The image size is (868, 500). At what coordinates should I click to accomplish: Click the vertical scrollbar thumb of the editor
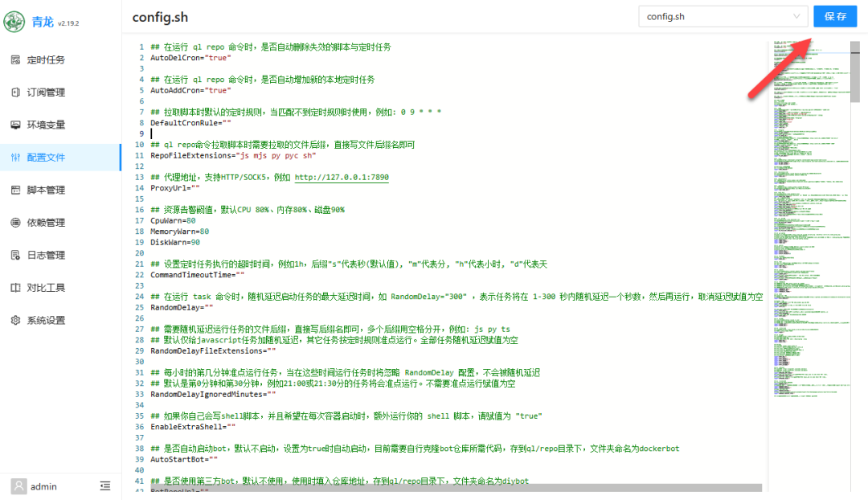855,72
